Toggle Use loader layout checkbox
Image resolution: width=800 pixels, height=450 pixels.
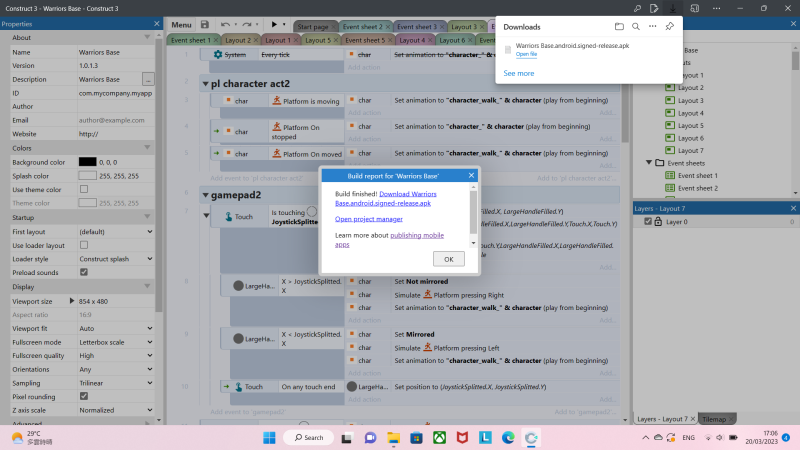[x=84, y=245]
